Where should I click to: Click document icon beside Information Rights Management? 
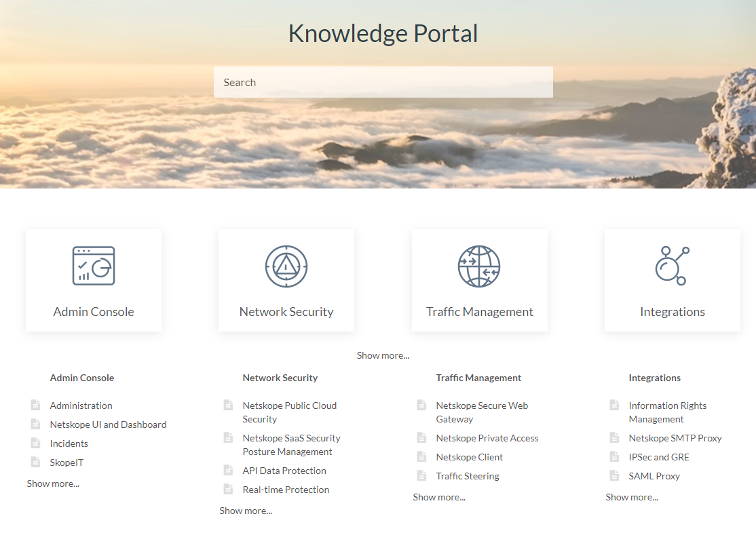(614, 405)
